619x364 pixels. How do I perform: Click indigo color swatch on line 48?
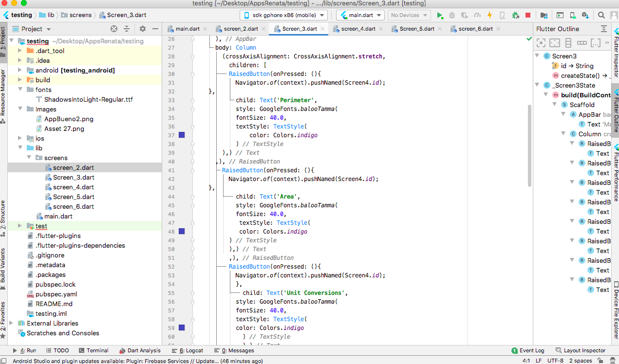point(182,231)
